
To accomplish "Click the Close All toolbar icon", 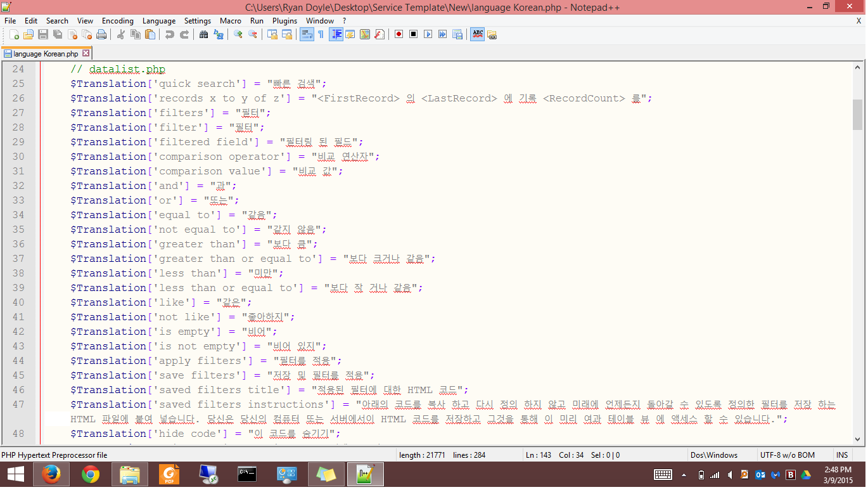I will [x=87, y=34].
